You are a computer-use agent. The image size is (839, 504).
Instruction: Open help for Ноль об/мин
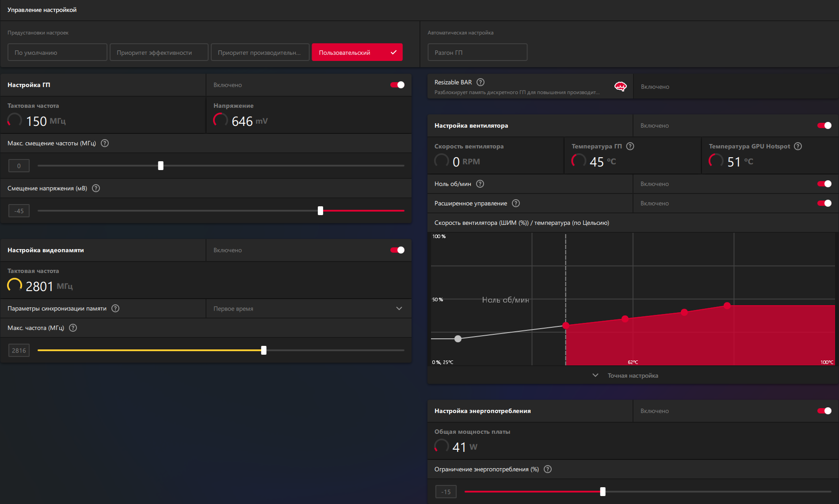tap(480, 184)
